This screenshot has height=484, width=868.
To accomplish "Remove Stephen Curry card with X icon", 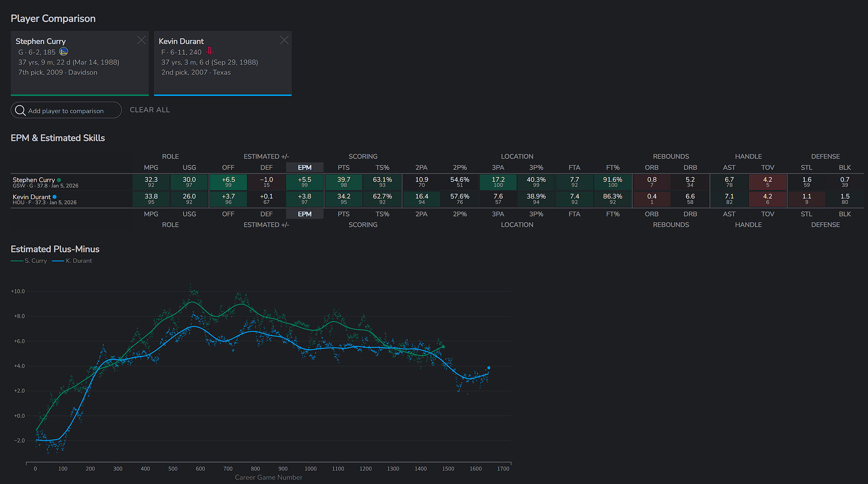I will click(142, 40).
